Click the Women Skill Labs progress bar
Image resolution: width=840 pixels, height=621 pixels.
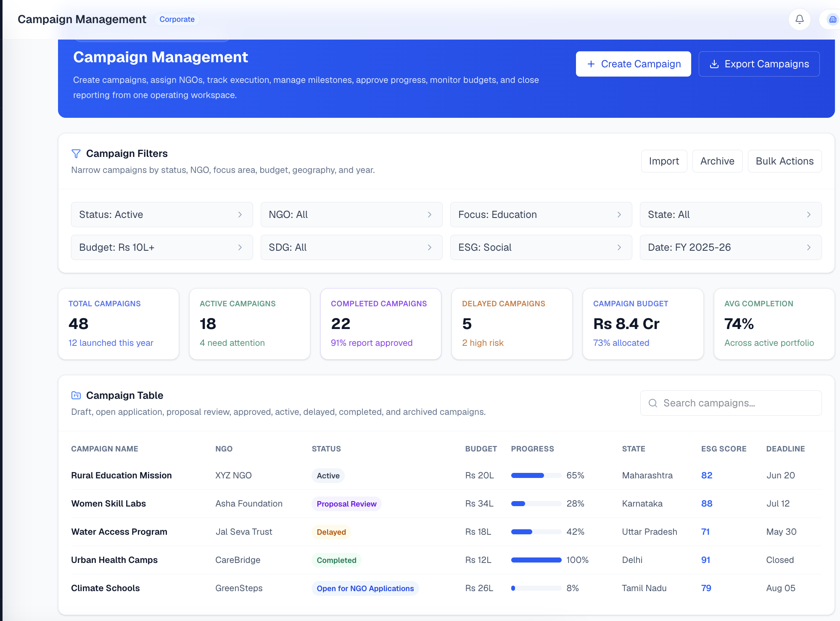pyautogui.click(x=536, y=504)
